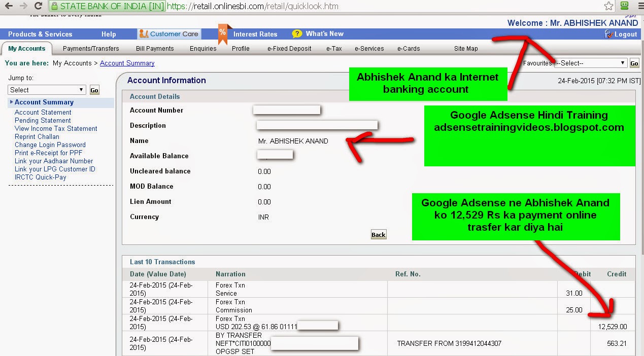Image resolution: width=644 pixels, height=356 pixels.
Task: Open IRCTC Quick-Pay sidebar link
Action: coord(41,177)
